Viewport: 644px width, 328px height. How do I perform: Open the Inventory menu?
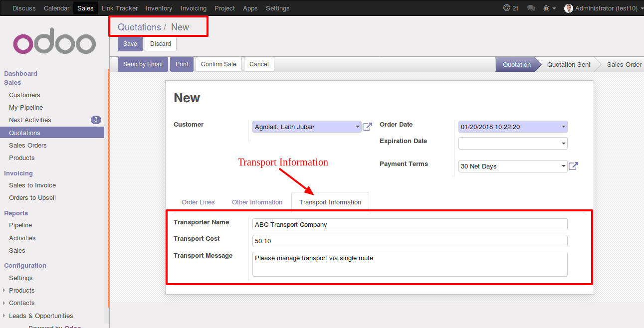coord(159,8)
